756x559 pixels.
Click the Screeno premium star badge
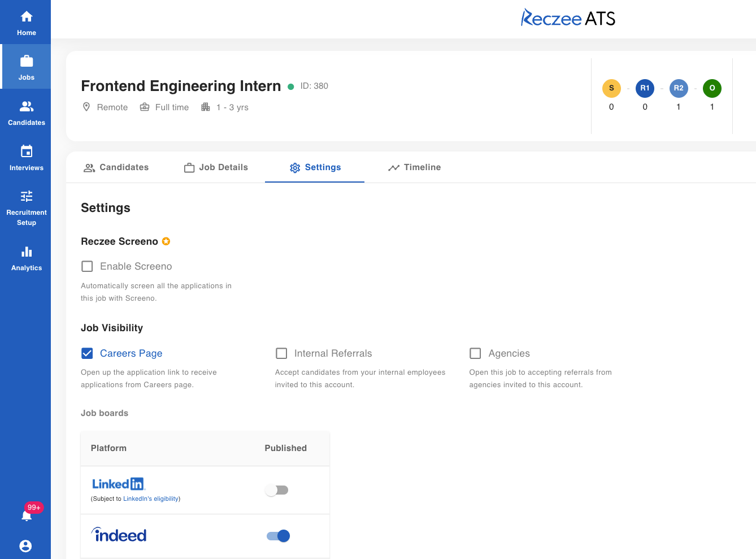click(x=166, y=241)
